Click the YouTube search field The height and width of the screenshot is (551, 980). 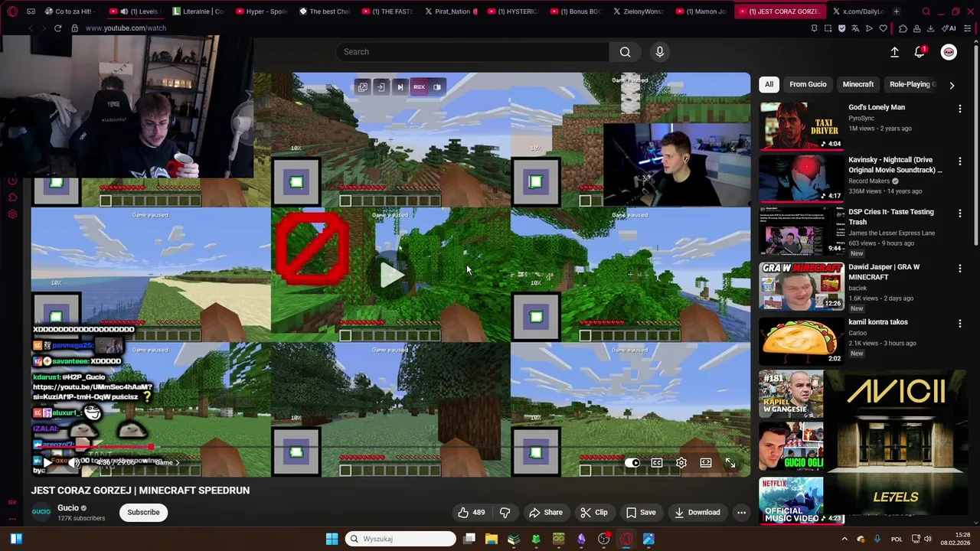click(472, 52)
